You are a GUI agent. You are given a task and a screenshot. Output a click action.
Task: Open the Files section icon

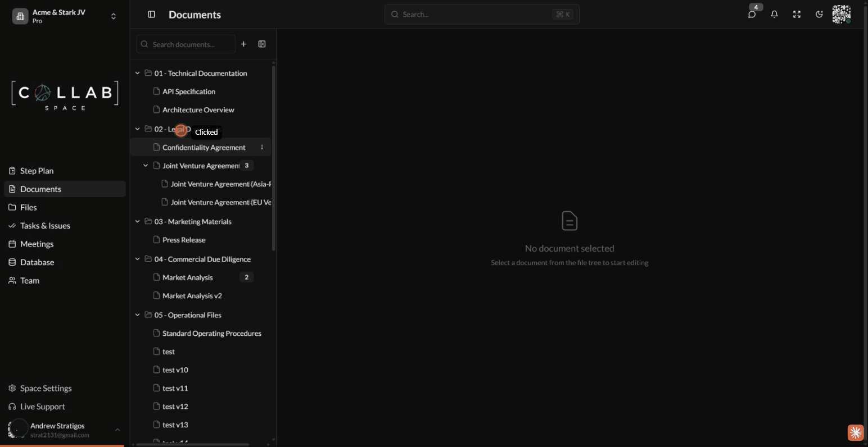tap(13, 207)
